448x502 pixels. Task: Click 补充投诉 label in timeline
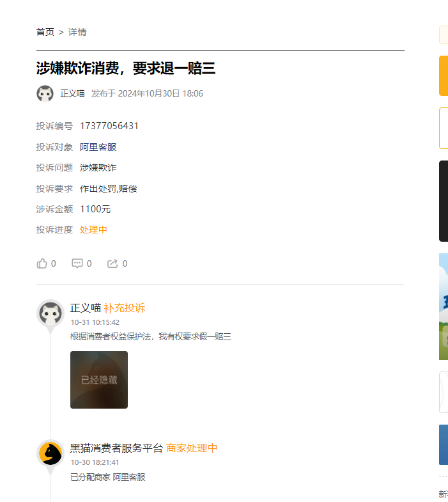pos(125,308)
